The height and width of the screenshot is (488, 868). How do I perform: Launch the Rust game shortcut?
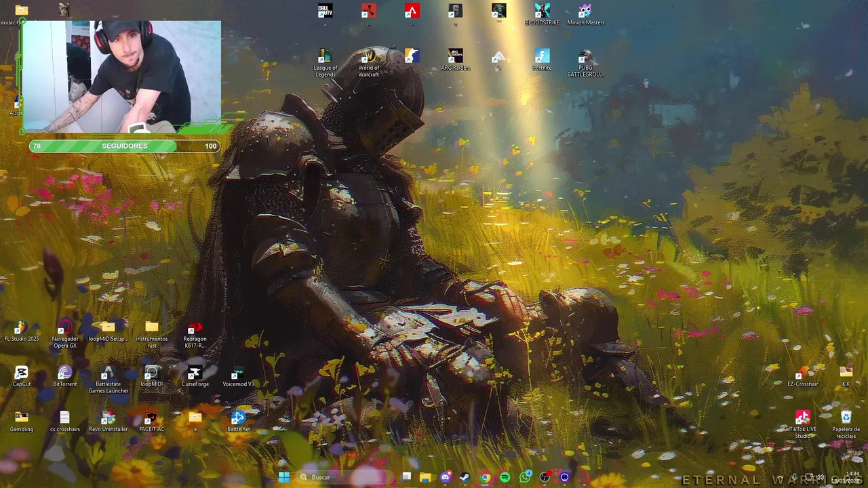(x=368, y=11)
